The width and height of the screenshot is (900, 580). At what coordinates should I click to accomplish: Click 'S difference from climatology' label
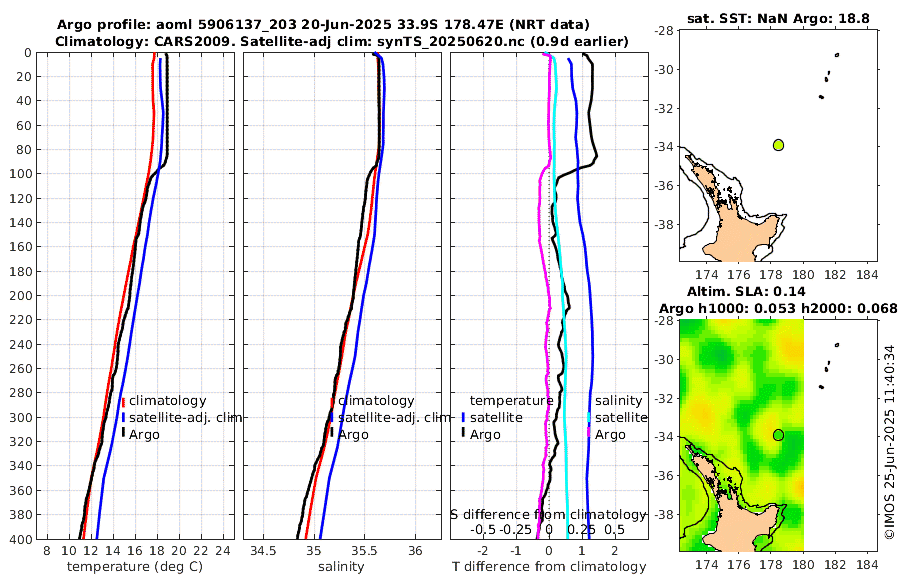click(x=548, y=515)
